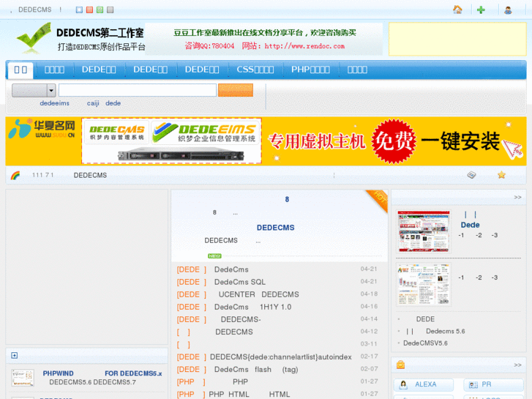
Task: Open the first highlighted navigation tab
Action: [x=20, y=70]
